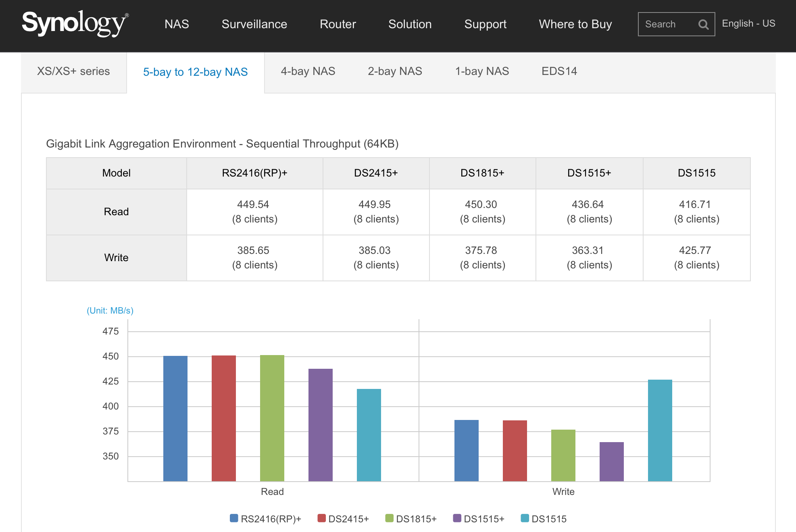This screenshot has height=532, width=796.
Task: Click the Read row label in table
Action: pos(117,212)
